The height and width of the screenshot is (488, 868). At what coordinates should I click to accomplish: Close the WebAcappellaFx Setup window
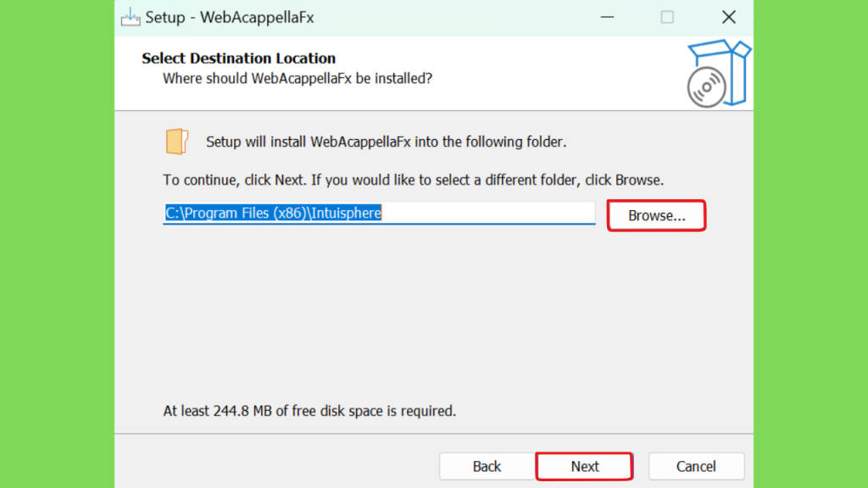(728, 17)
